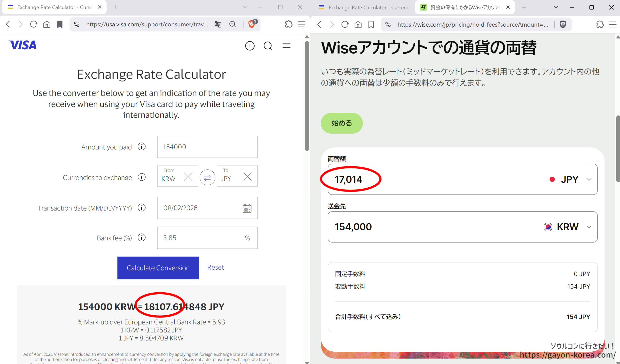Click the wise.com address bar URL

click(473, 25)
